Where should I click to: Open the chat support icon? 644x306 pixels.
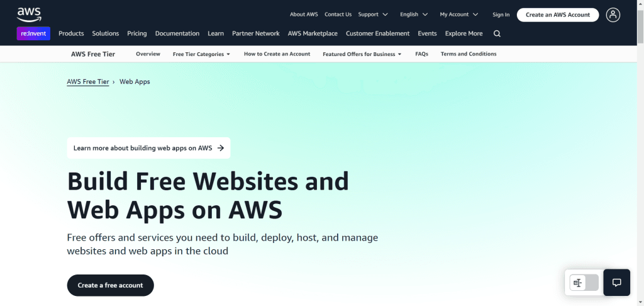click(616, 283)
